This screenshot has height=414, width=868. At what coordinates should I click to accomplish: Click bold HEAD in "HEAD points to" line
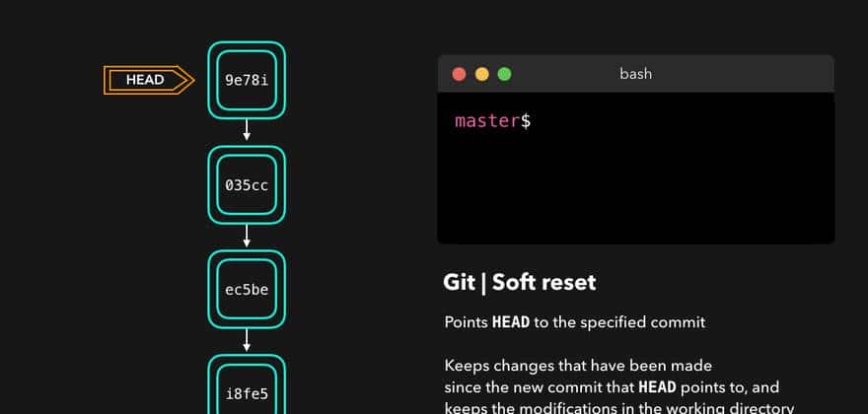click(659, 387)
